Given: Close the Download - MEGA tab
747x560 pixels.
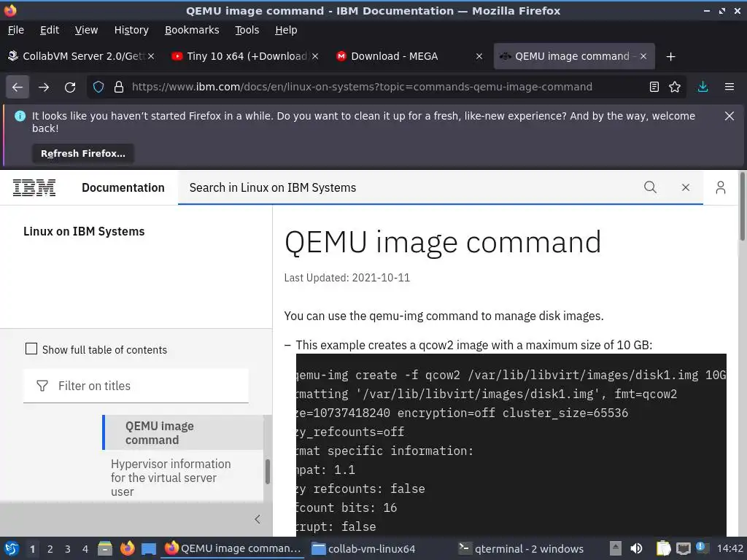Looking at the screenshot, I should [479, 56].
